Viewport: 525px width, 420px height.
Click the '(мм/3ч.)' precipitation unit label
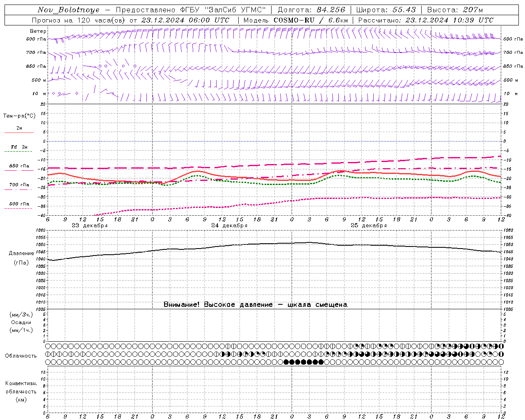(x=21, y=315)
